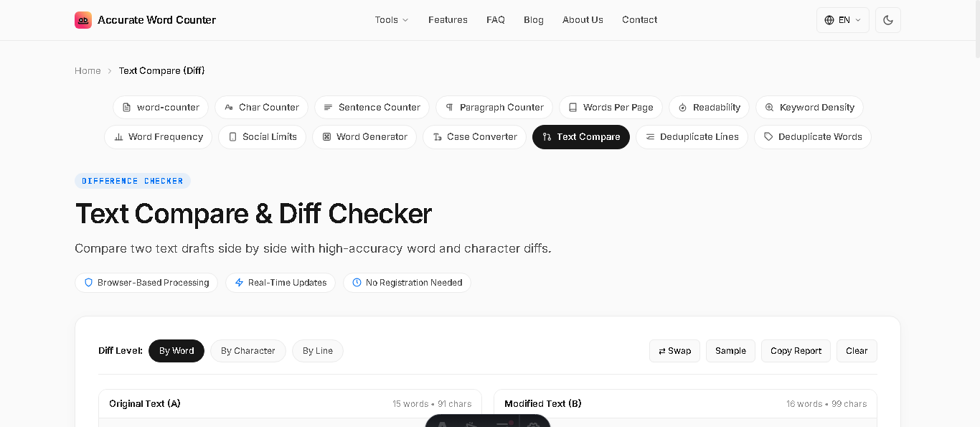The width and height of the screenshot is (980, 427).
Task: Set diff level to By Word
Action: pos(176,351)
